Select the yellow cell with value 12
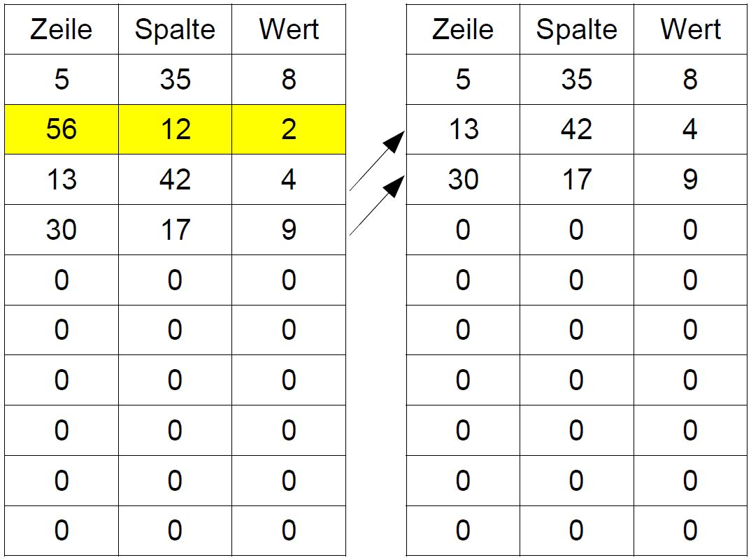Image resolution: width=751 pixels, height=560 pixels. (175, 129)
